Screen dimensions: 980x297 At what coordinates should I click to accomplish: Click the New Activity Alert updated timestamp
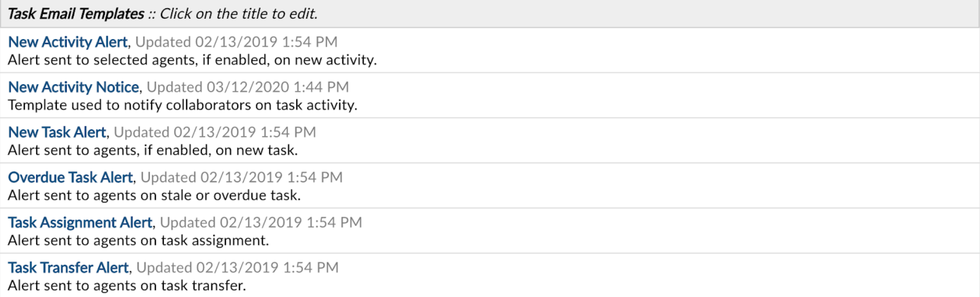click(x=236, y=42)
